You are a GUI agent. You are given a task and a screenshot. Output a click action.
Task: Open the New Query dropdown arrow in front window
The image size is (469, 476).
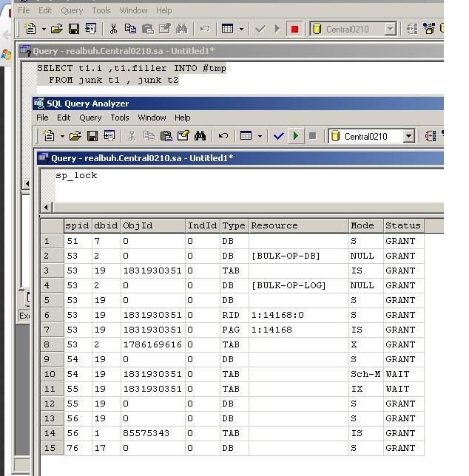click(x=61, y=136)
